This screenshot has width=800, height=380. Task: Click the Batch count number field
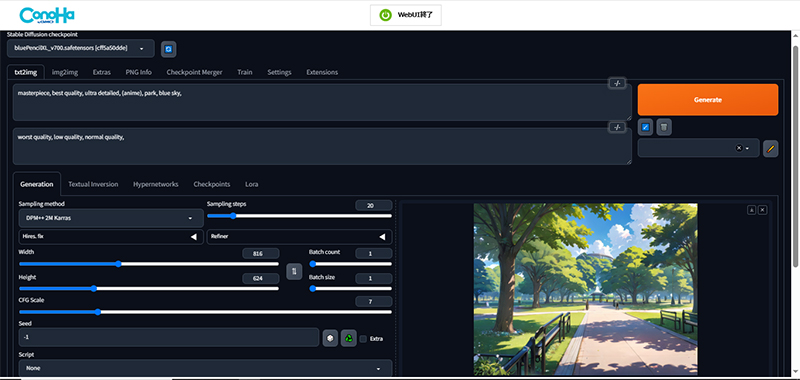[373, 254]
